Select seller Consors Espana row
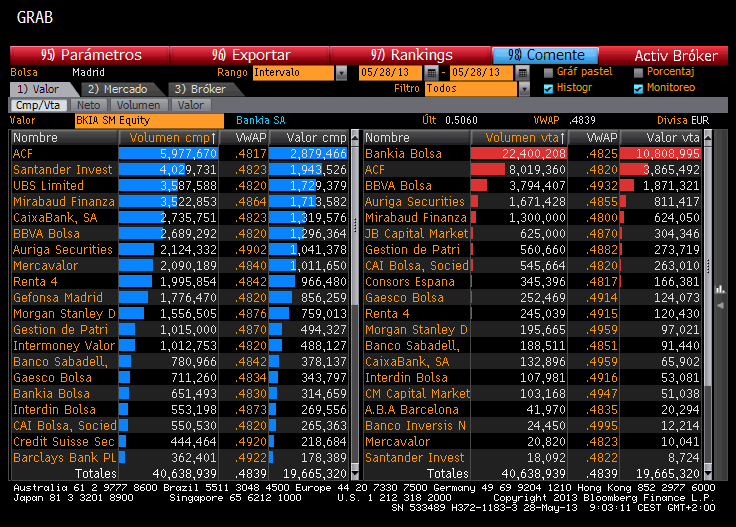736x527 pixels. [x=533, y=282]
